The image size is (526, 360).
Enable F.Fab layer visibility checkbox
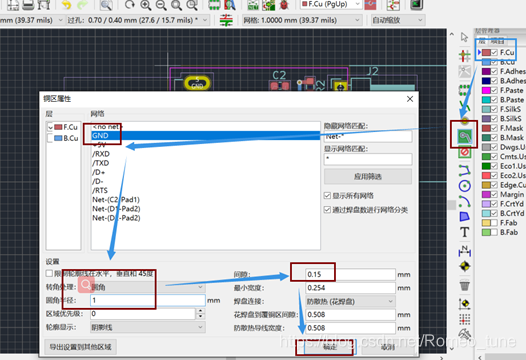pyautogui.click(x=494, y=223)
